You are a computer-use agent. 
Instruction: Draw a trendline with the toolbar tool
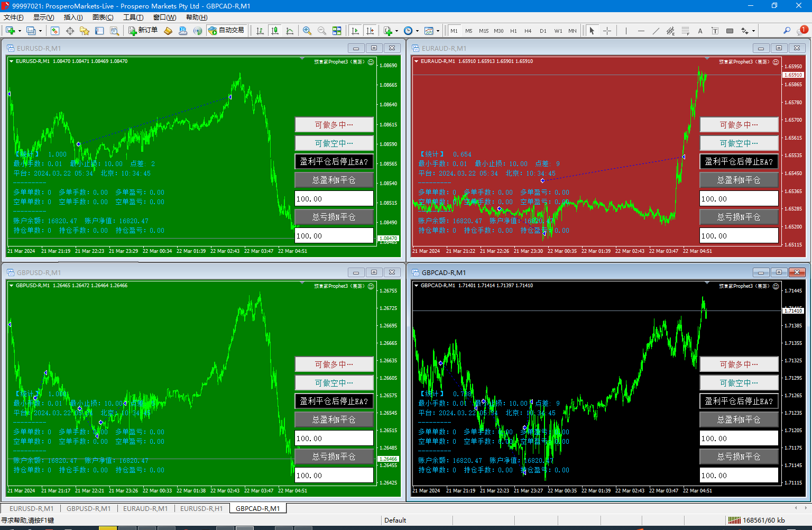pos(656,31)
